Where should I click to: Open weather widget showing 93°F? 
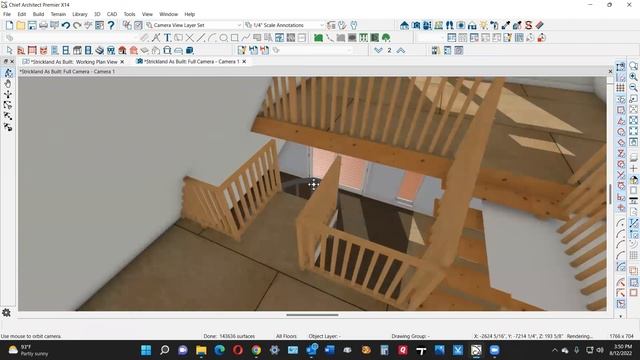coord(29,350)
